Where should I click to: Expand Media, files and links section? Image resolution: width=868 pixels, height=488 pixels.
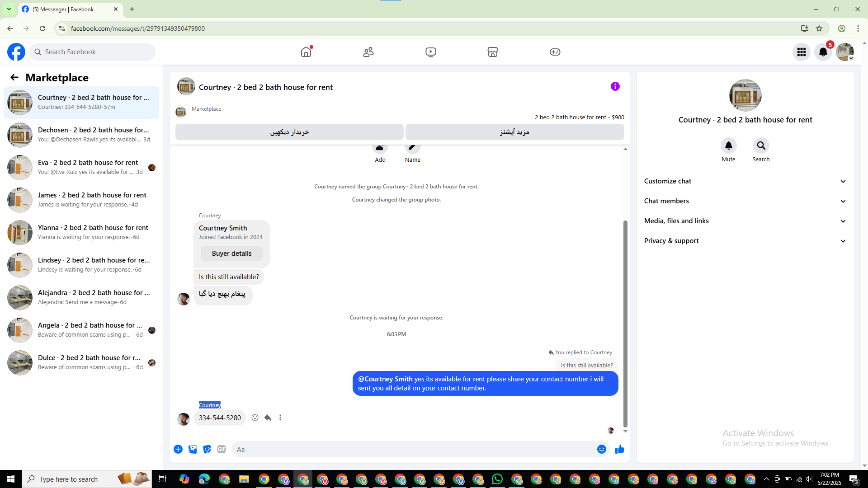point(745,221)
